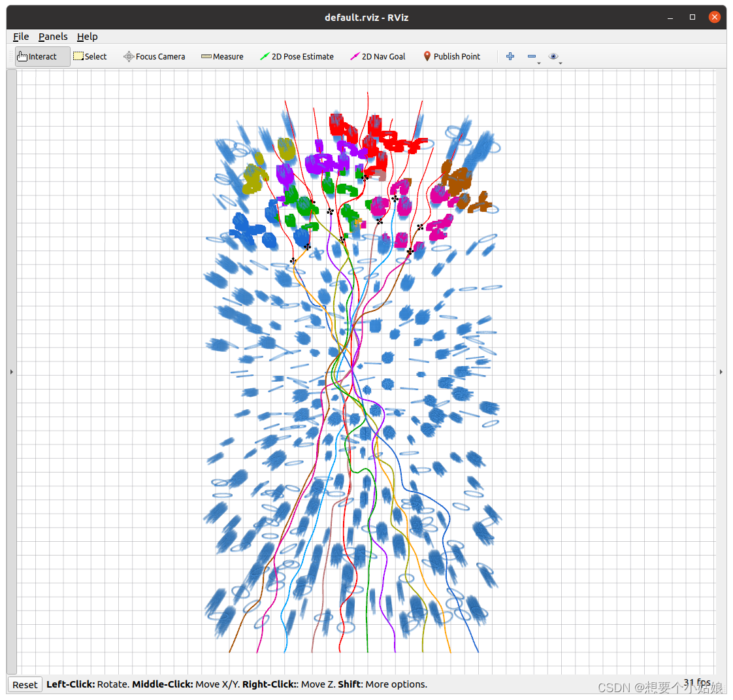Click the toolbar drag handle
The image size is (733, 700).
[x=12, y=57]
